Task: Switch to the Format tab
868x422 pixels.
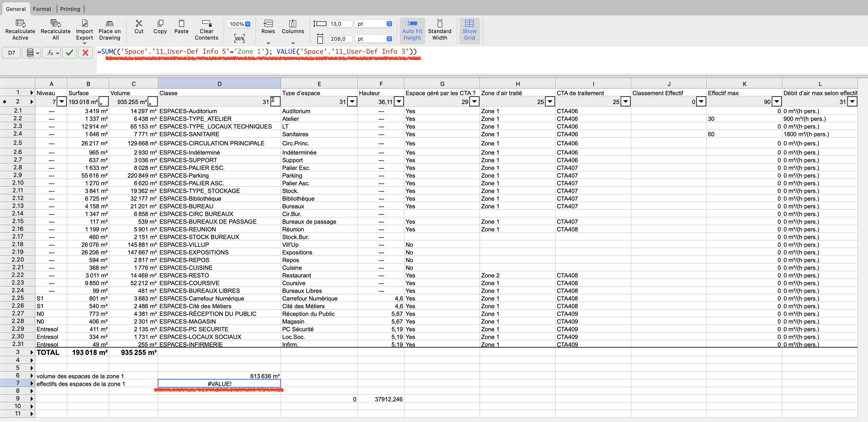Action: tap(42, 9)
